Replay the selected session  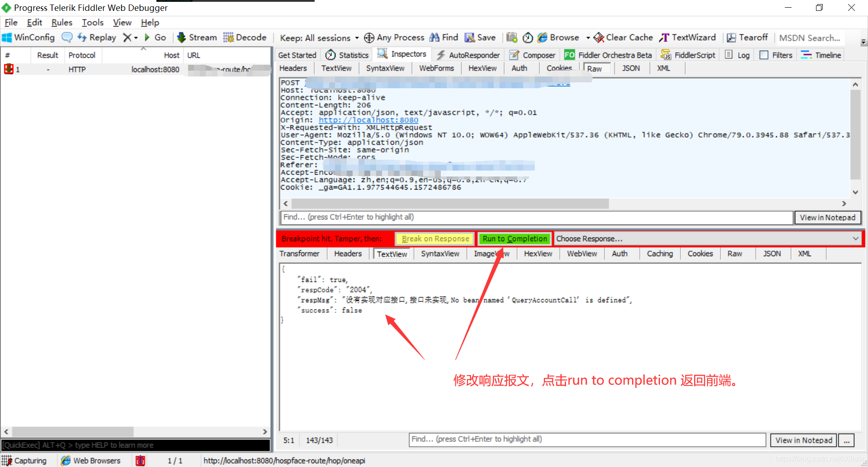coord(97,38)
